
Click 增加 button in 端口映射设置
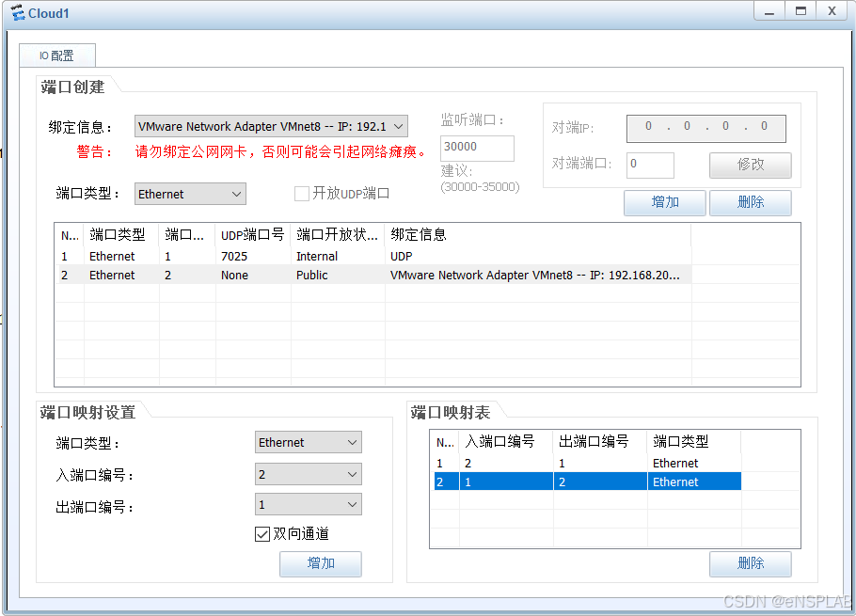[x=321, y=563]
